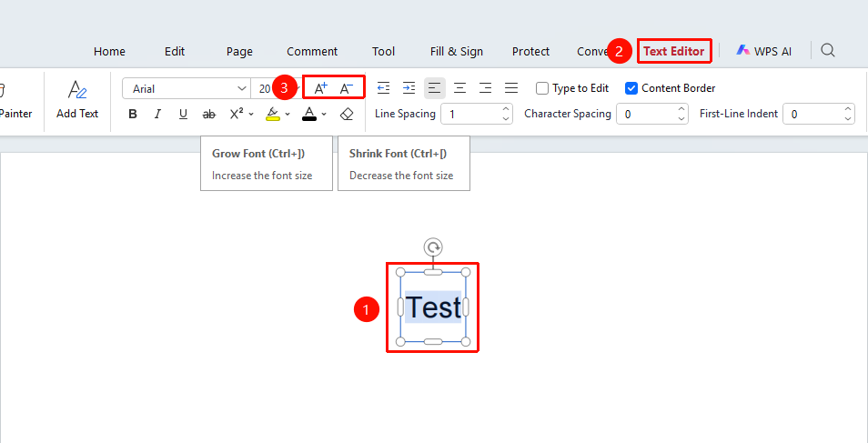Screen dimensions: 868x443
Task: Center align the text
Action: coord(460,87)
